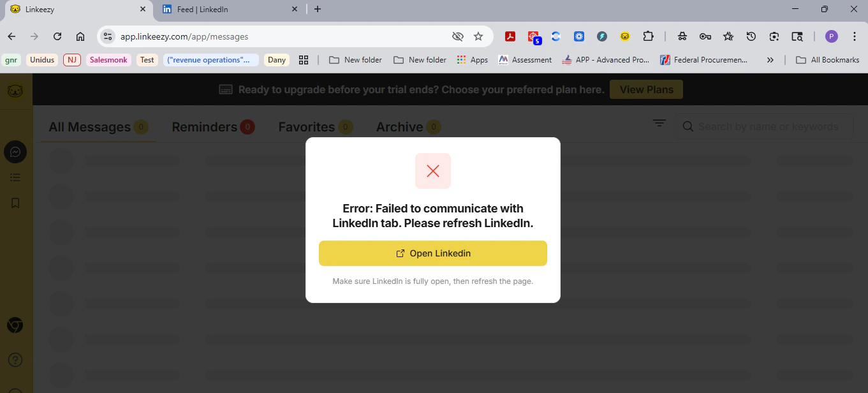
Task: Open the Archive tab
Action: [x=408, y=127]
